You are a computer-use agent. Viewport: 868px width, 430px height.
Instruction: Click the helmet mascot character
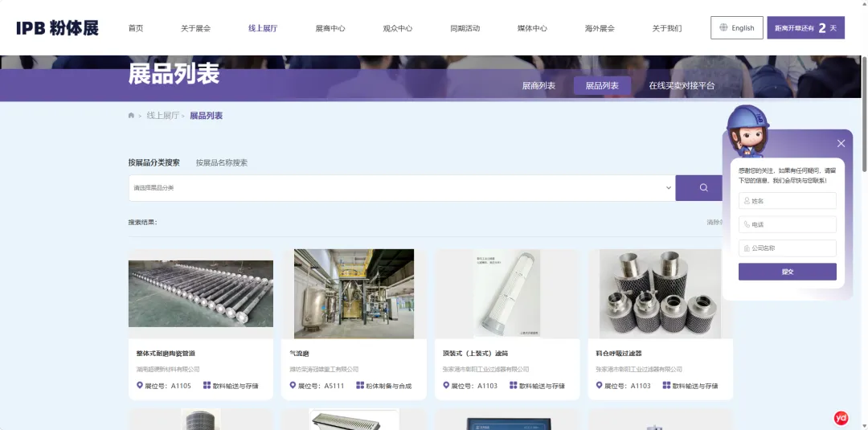pyautogui.click(x=747, y=132)
